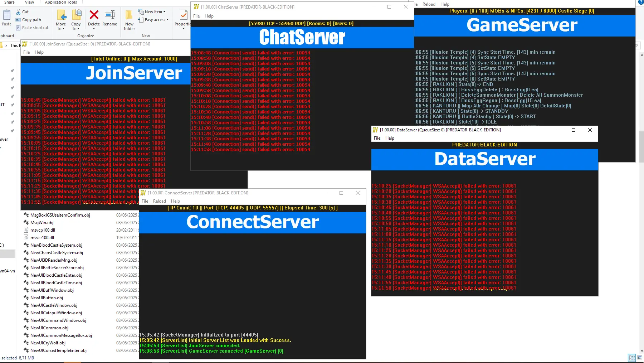644x363 pixels.
Task: Click the Cut icon in Explorer ribbon
Action: [18, 12]
